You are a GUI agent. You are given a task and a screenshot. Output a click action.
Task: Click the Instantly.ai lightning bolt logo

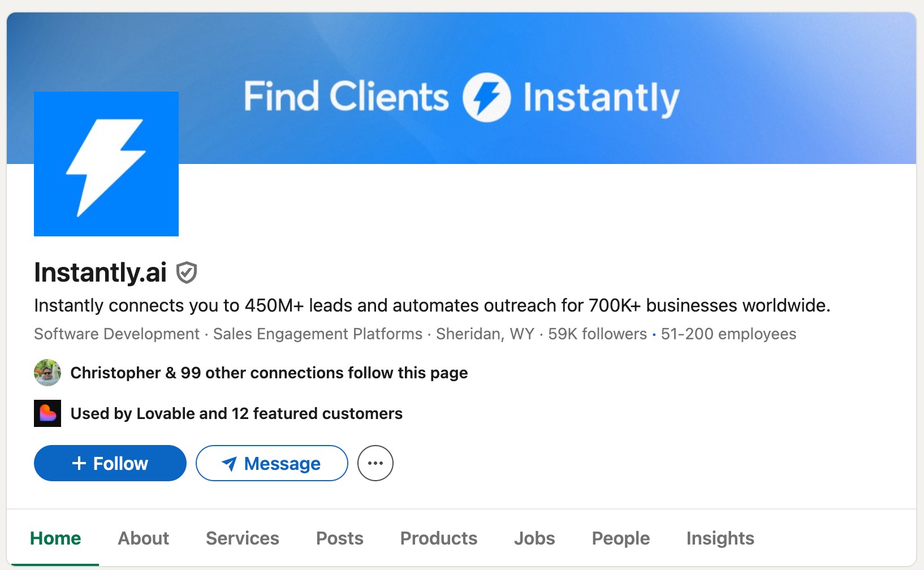click(106, 163)
